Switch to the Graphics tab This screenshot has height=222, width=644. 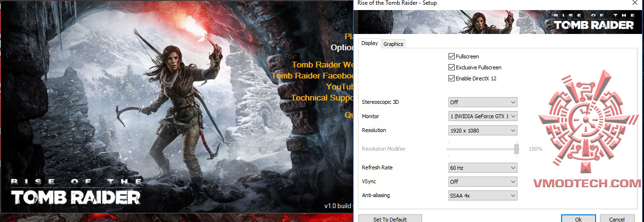pos(393,44)
